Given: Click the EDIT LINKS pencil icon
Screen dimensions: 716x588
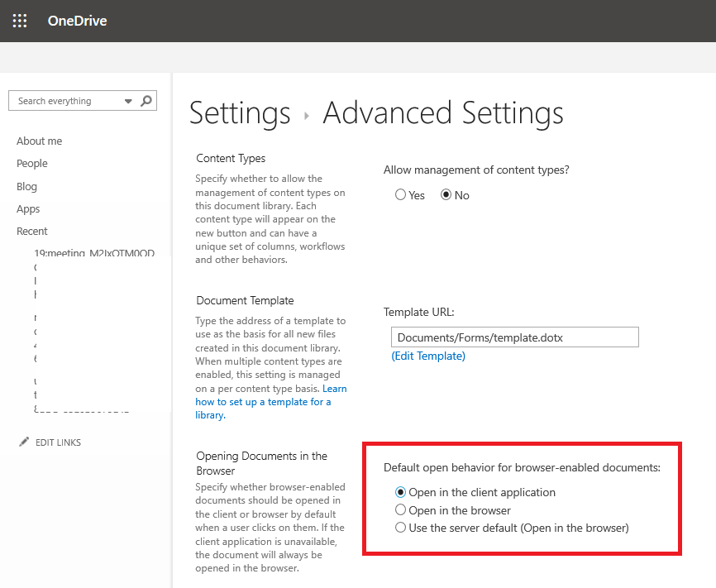Looking at the screenshot, I should (x=24, y=442).
